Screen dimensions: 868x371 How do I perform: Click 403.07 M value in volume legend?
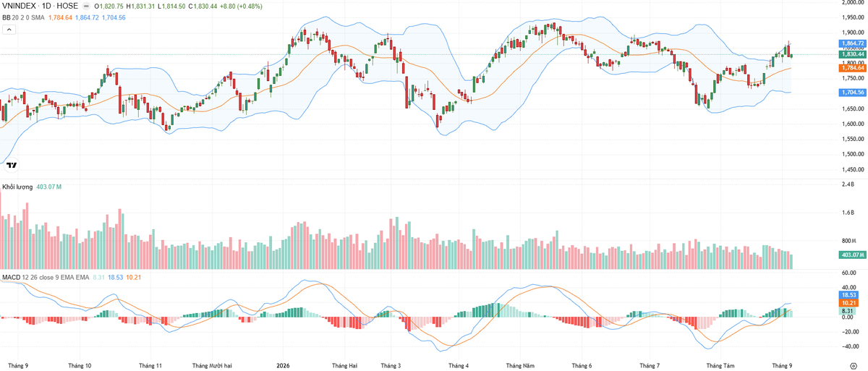pos(49,187)
